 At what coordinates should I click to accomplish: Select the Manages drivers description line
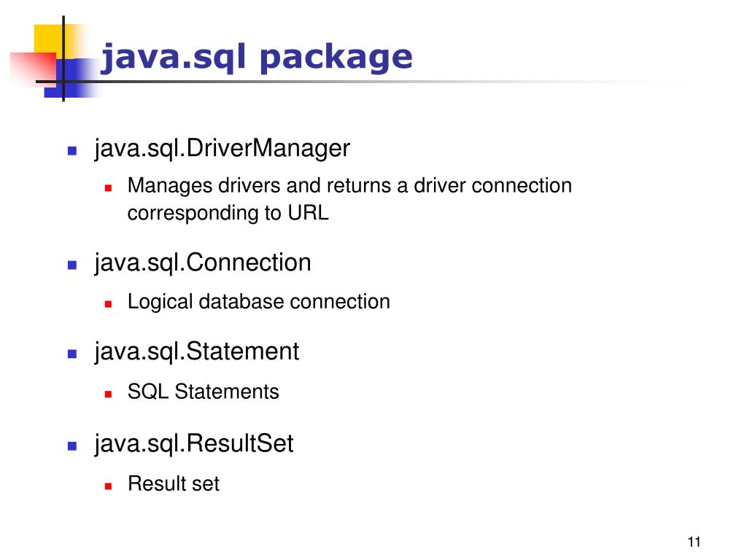349,185
